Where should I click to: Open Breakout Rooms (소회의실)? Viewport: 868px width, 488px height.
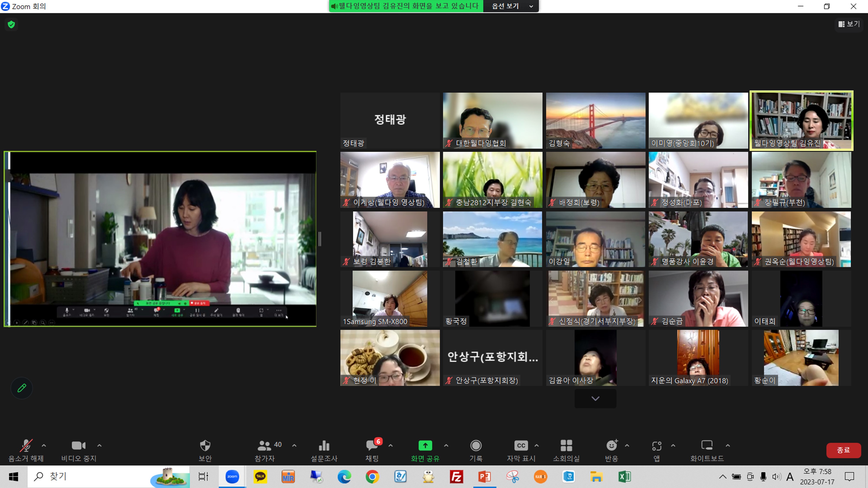[566, 446]
